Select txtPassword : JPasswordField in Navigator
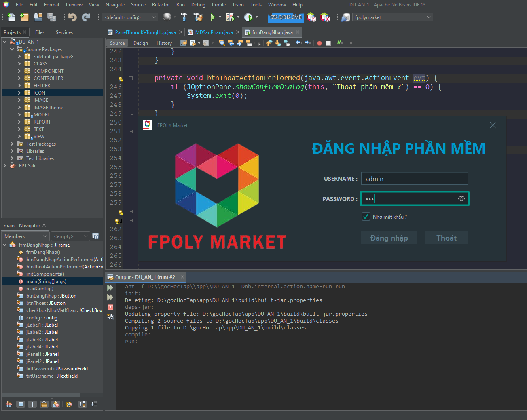The height and width of the screenshot is (420, 527). click(57, 368)
